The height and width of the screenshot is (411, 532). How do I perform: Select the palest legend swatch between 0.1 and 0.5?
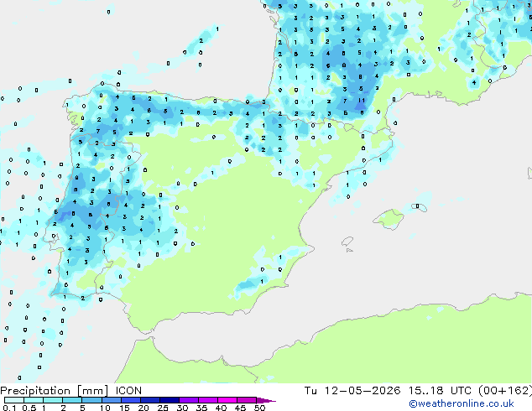[14, 400]
